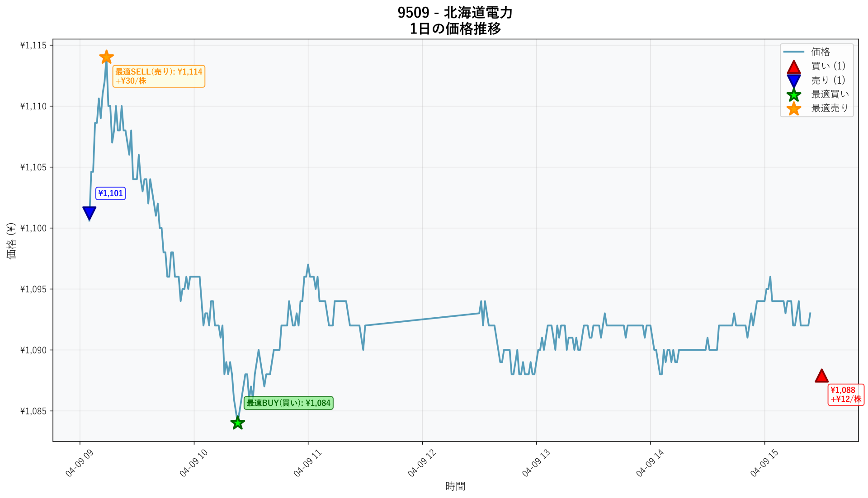This screenshot has height=498, width=868.
Task: Click the 最適BUY(買い): ¥1,084 label
Action: coord(288,403)
